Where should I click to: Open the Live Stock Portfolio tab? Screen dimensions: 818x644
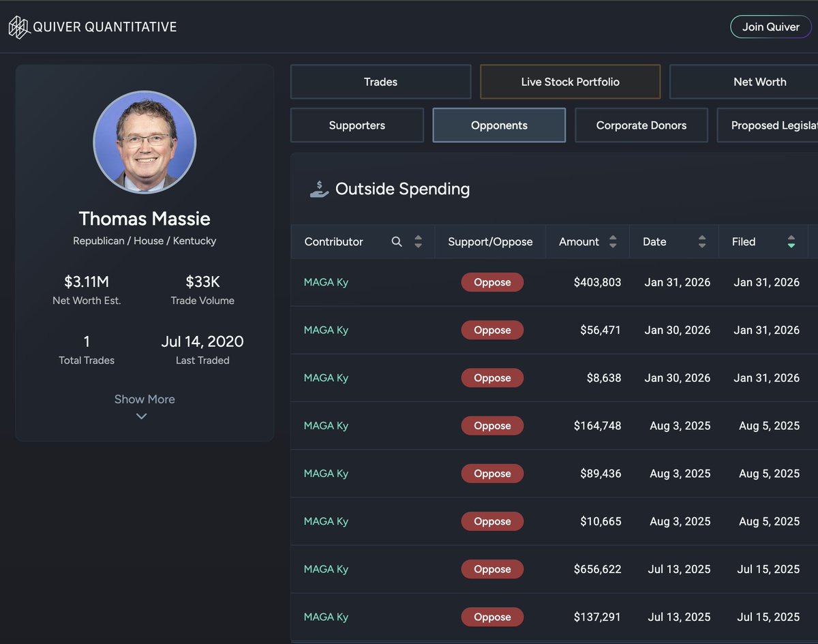click(x=570, y=81)
